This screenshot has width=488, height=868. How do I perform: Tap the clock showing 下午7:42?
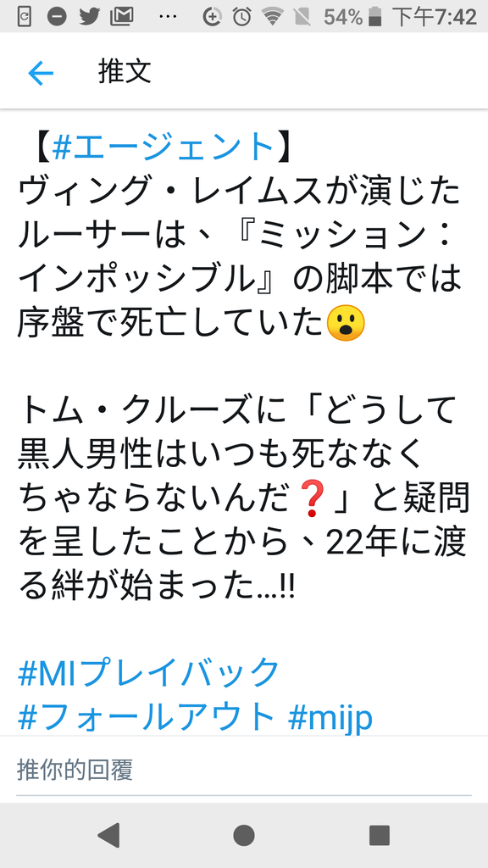(x=435, y=17)
